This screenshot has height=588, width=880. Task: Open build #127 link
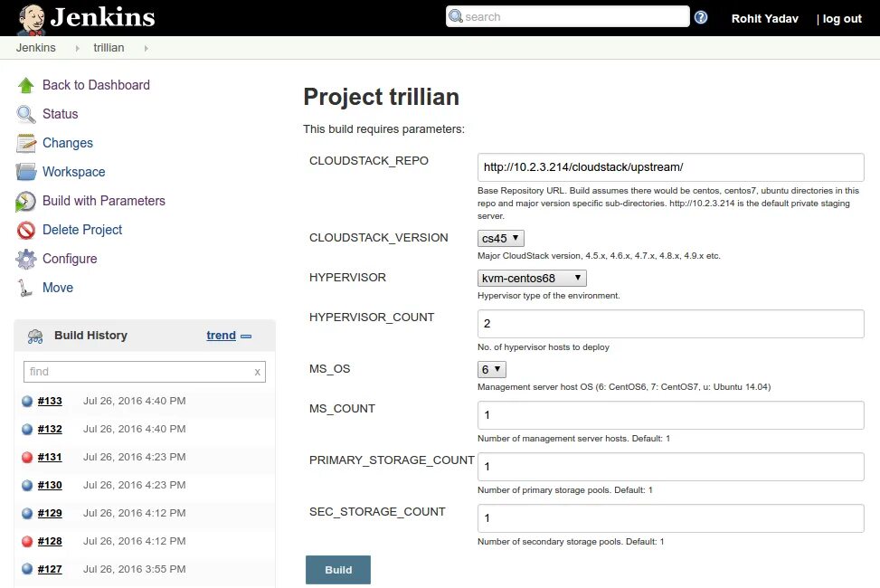[50, 570]
